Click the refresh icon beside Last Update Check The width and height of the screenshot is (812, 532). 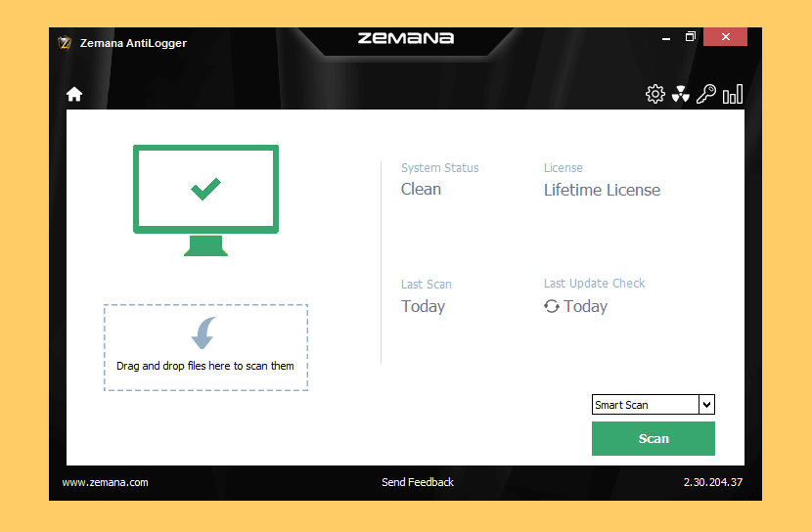[552, 306]
